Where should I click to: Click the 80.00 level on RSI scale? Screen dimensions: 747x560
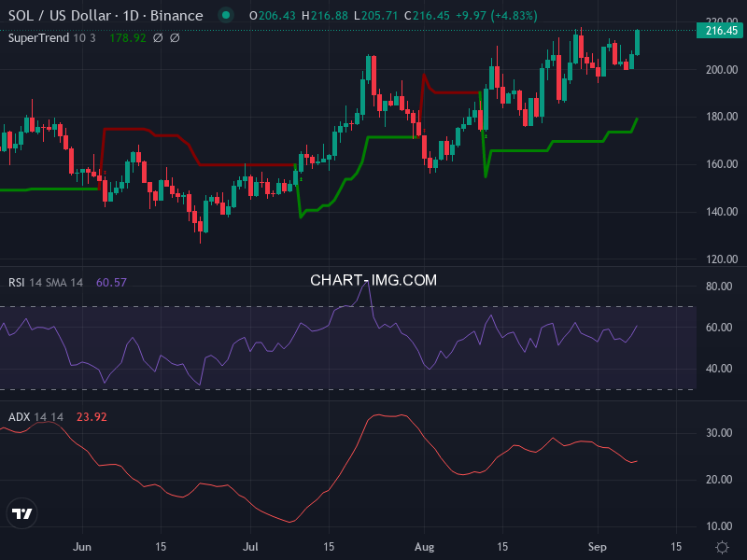tap(721, 287)
